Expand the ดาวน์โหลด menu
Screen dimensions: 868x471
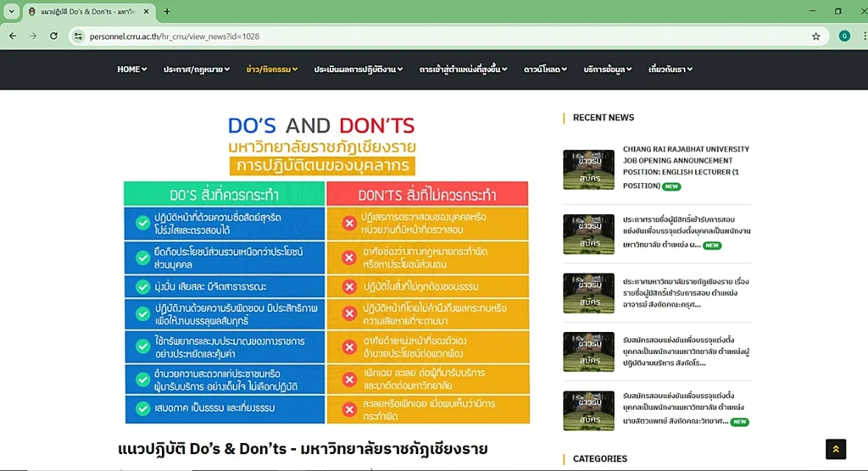point(545,69)
